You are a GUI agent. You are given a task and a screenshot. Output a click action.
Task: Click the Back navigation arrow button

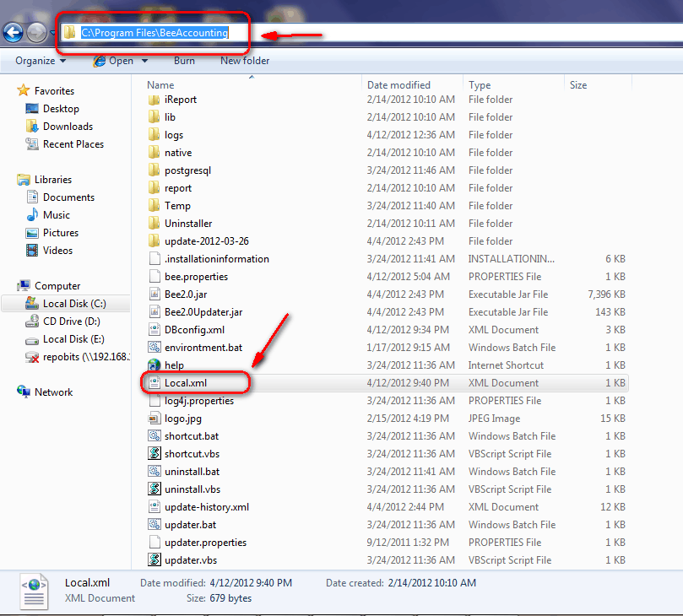tap(13, 33)
